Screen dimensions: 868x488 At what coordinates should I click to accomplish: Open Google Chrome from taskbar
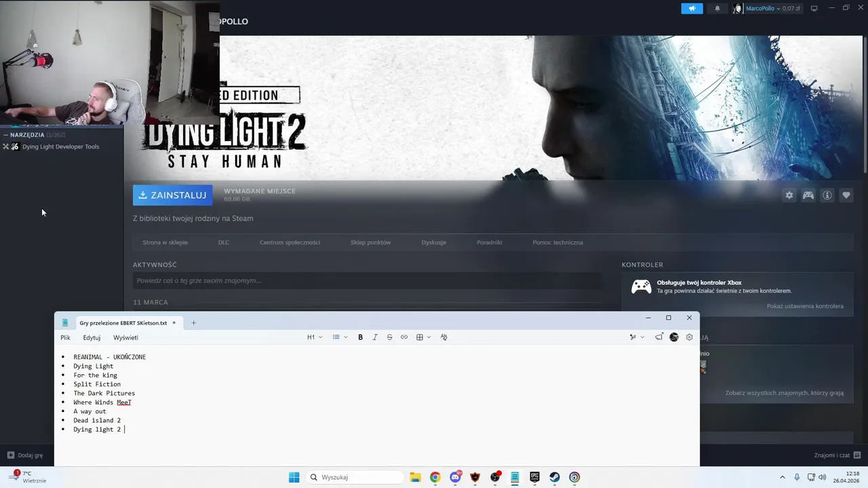tap(435, 477)
